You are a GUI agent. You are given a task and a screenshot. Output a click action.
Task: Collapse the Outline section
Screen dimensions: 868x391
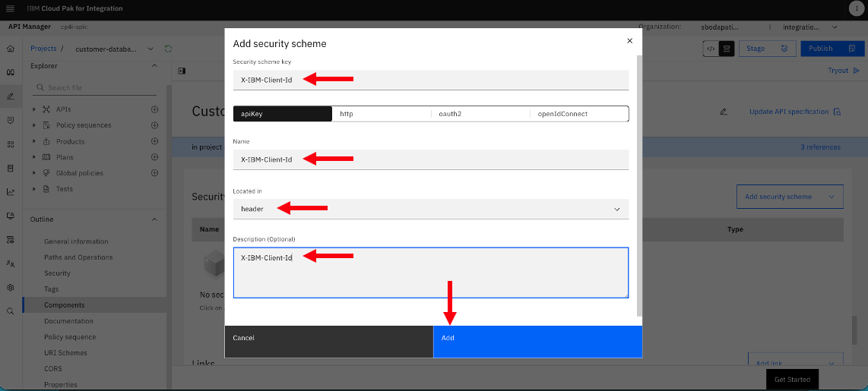click(154, 219)
